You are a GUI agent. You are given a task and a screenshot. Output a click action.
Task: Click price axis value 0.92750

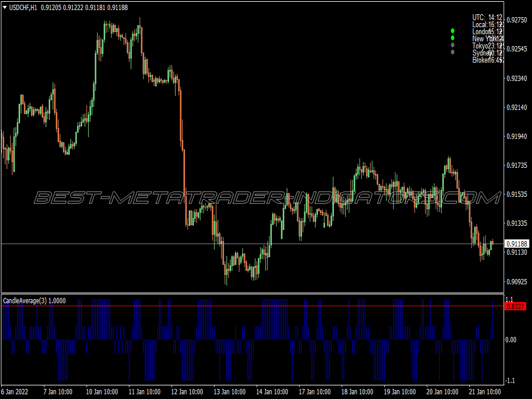[517, 20]
